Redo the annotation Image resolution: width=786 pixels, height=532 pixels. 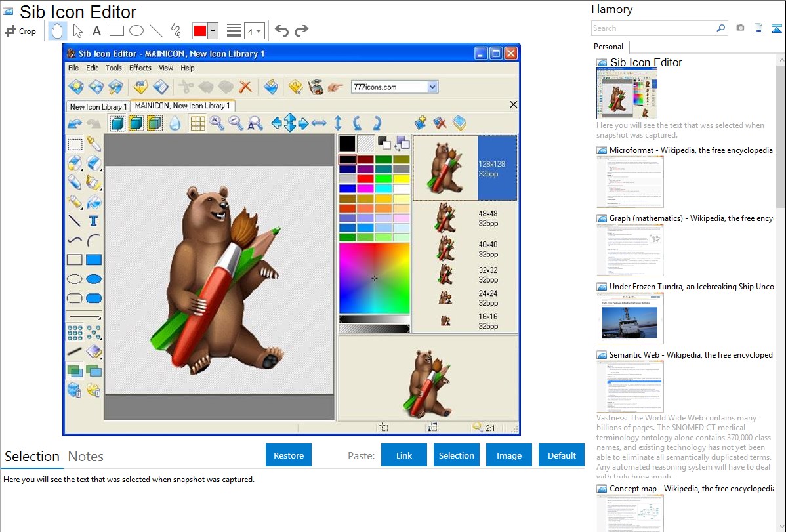[x=301, y=31]
